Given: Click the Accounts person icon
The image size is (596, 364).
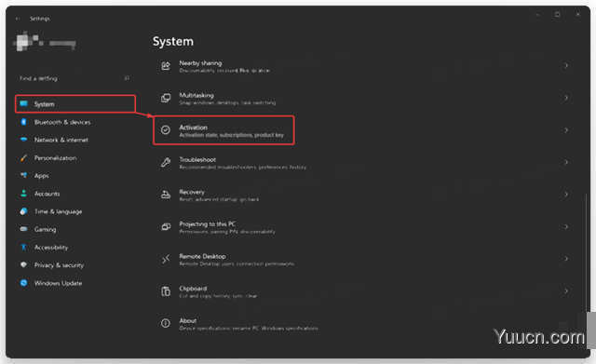Looking at the screenshot, I should click(23, 194).
